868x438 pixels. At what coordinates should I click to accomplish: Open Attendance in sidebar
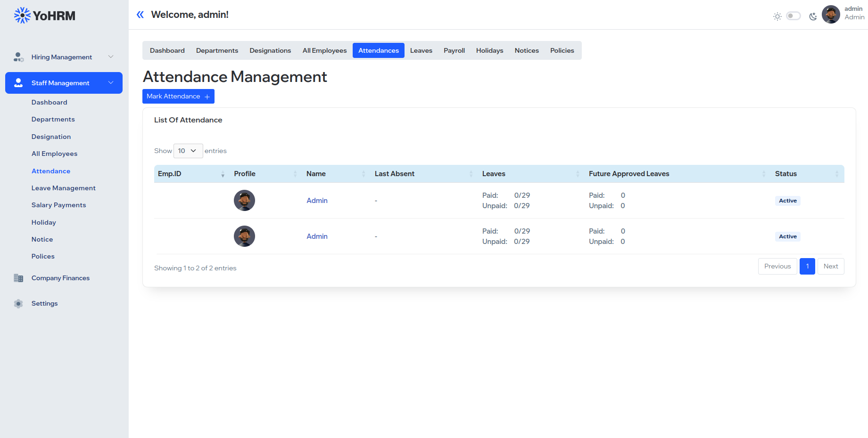[x=51, y=171]
